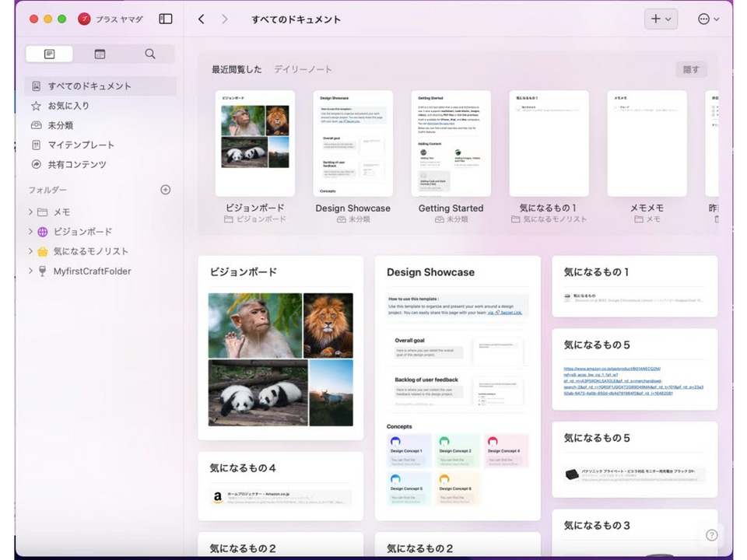
Task: Open the 気になるもの4 card
Action: (x=281, y=485)
